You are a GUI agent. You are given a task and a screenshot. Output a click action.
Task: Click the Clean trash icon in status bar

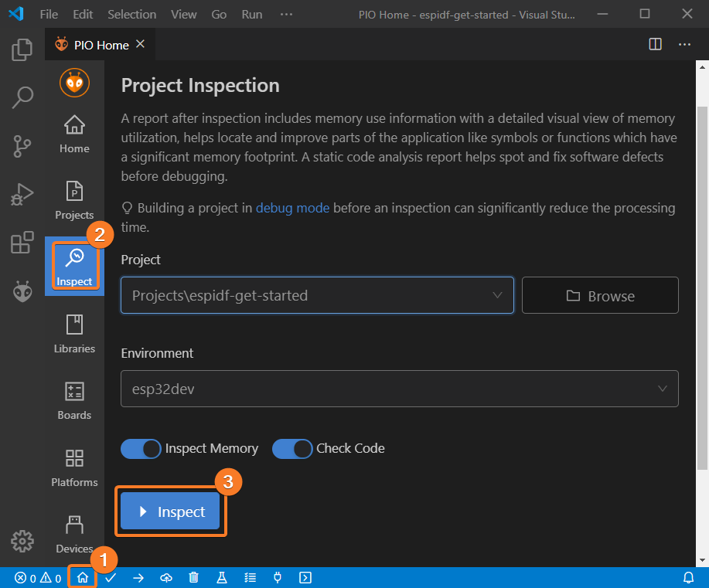point(193,578)
